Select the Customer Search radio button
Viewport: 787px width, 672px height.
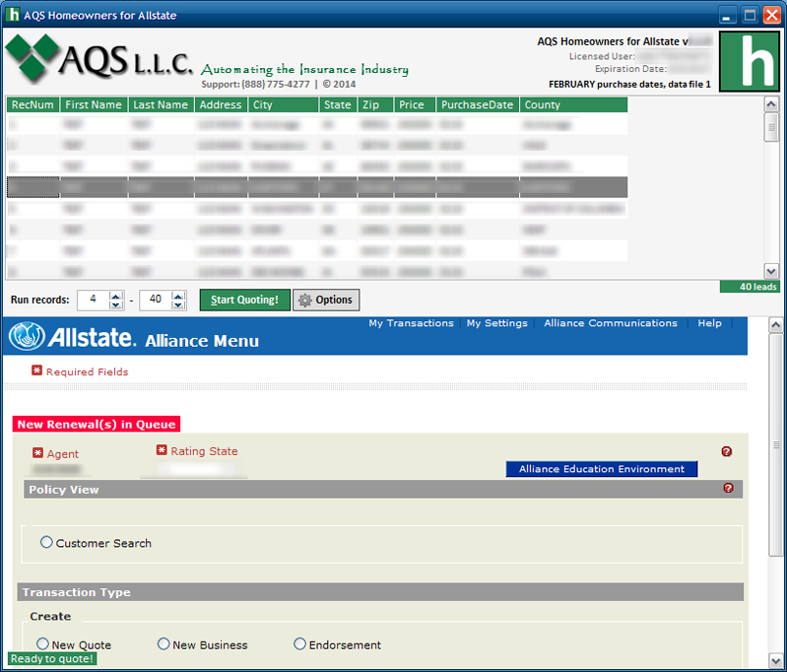point(46,542)
